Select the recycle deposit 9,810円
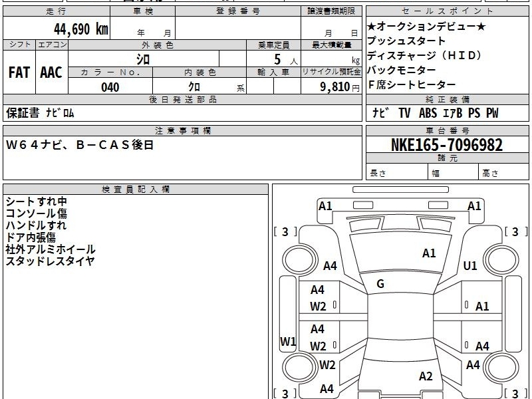The width and height of the screenshot is (532, 399). point(340,87)
